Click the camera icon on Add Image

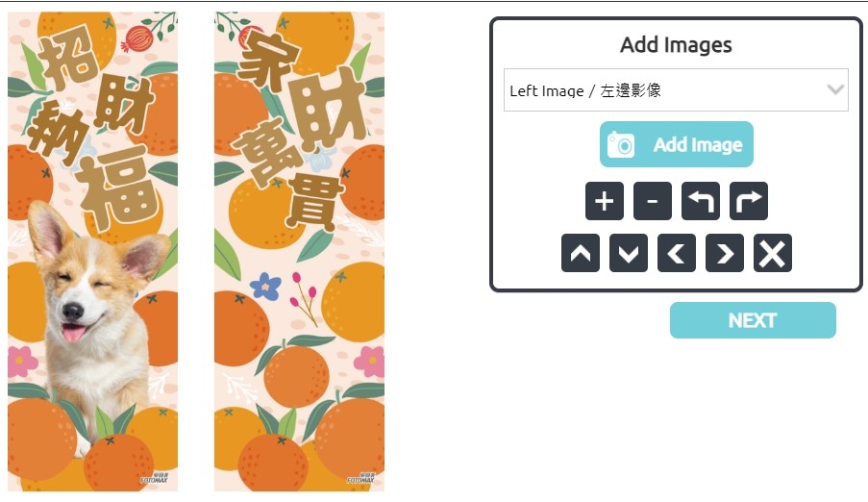coord(621,145)
